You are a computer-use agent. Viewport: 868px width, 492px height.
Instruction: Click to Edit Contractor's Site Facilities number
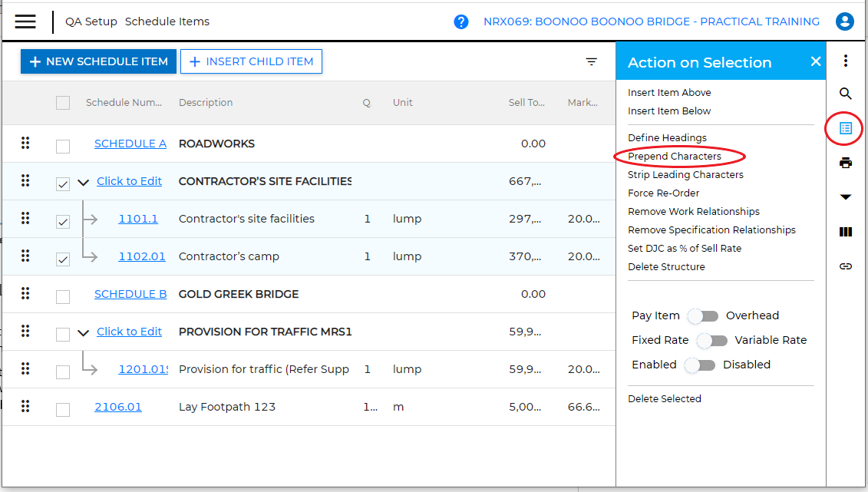click(x=129, y=181)
